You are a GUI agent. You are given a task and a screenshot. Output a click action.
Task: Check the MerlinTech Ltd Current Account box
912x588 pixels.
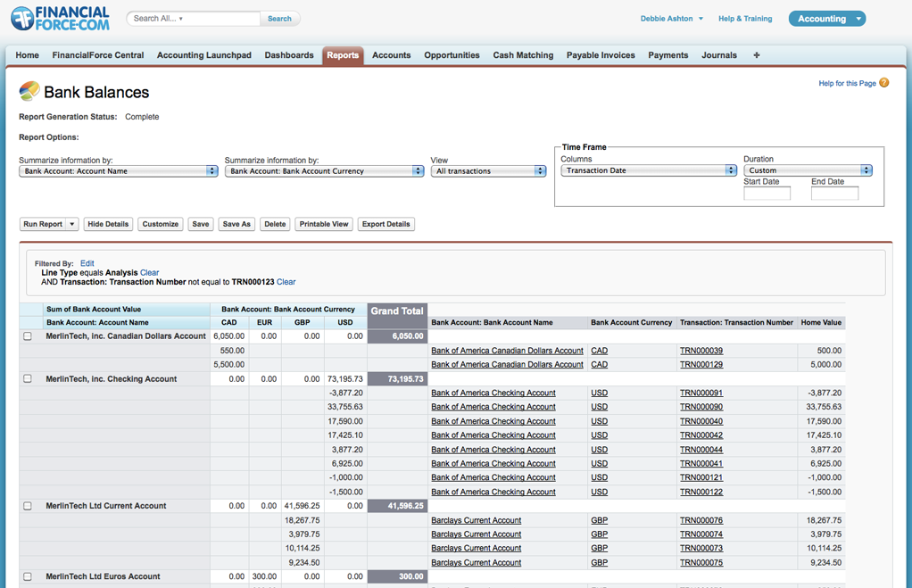pyautogui.click(x=28, y=506)
